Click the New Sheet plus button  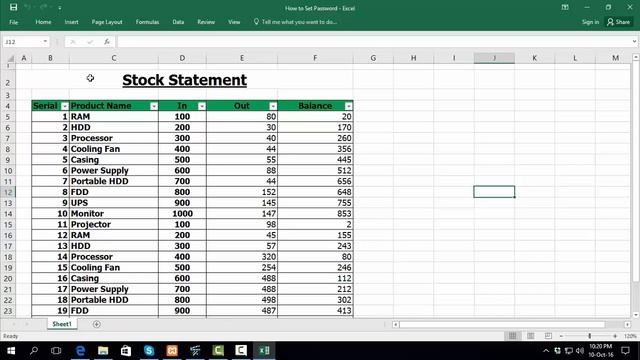[97, 324]
